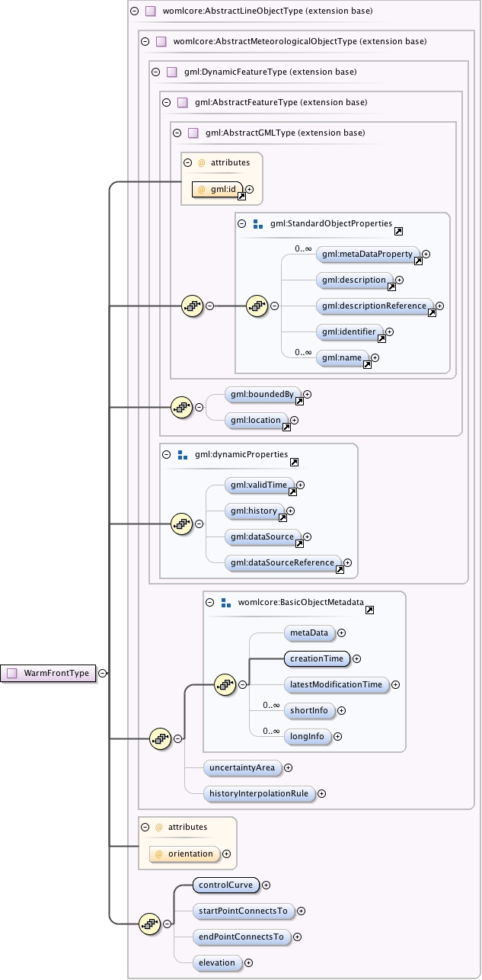Click the sequence icon next to controlCurve
The width and height of the screenshot is (482, 980).
click(x=149, y=924)
